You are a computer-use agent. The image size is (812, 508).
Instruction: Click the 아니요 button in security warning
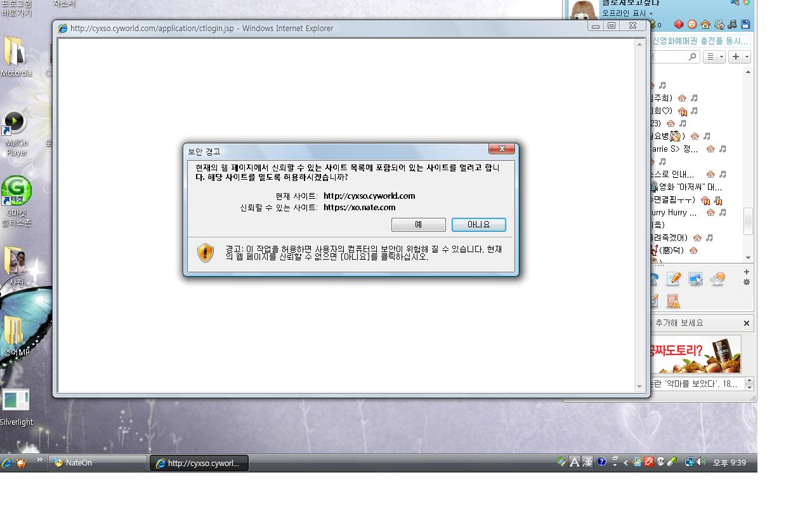pyautogui.click(x=479, y=225)
